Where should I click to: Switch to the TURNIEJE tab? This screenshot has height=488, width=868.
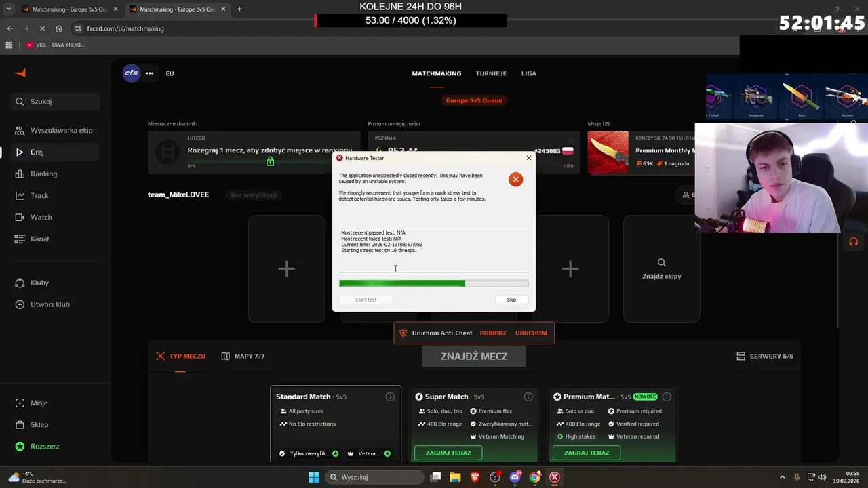pyautogui.click(x=491, y=73)
